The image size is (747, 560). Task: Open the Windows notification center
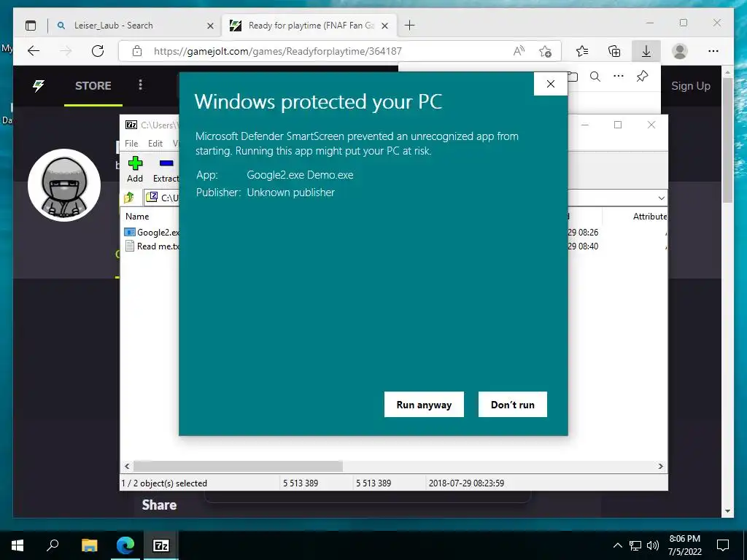[x=723, y=545]
